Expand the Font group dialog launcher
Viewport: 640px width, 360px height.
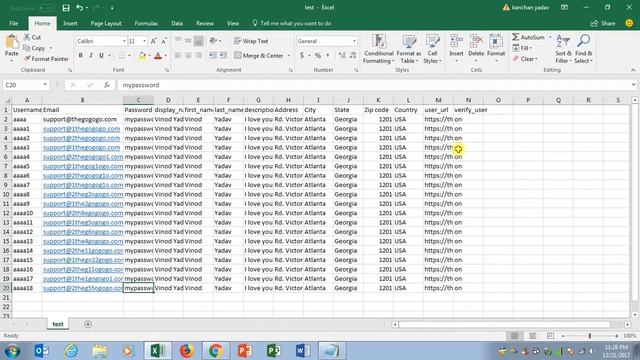167,70
